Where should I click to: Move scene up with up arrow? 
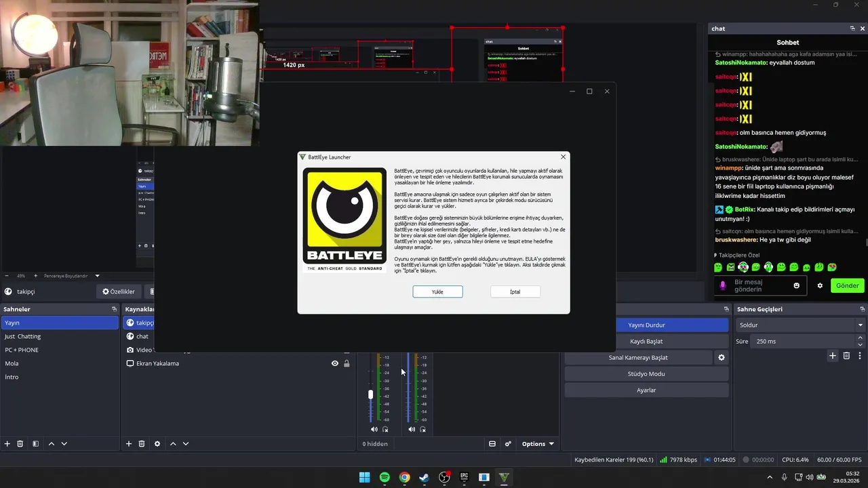point(51,444)
